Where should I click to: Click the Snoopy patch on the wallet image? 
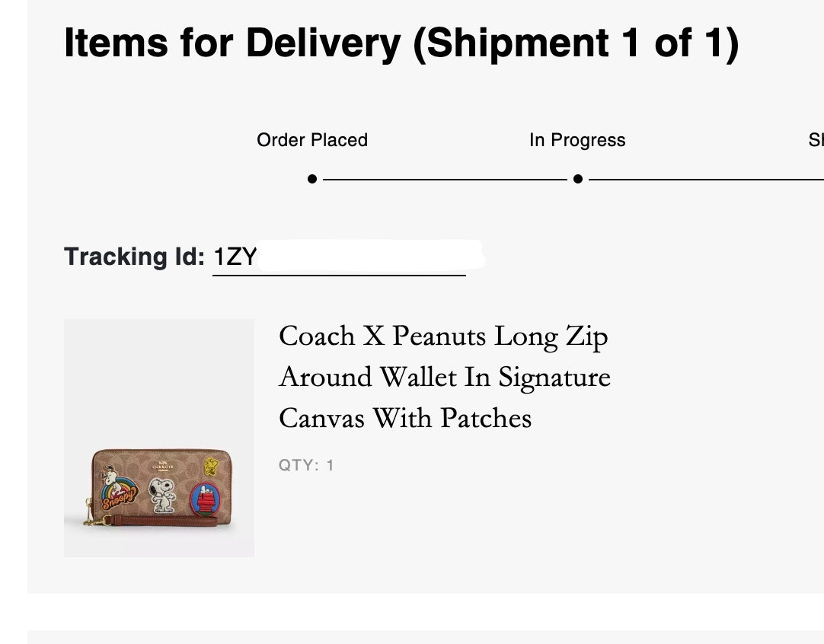161,495
